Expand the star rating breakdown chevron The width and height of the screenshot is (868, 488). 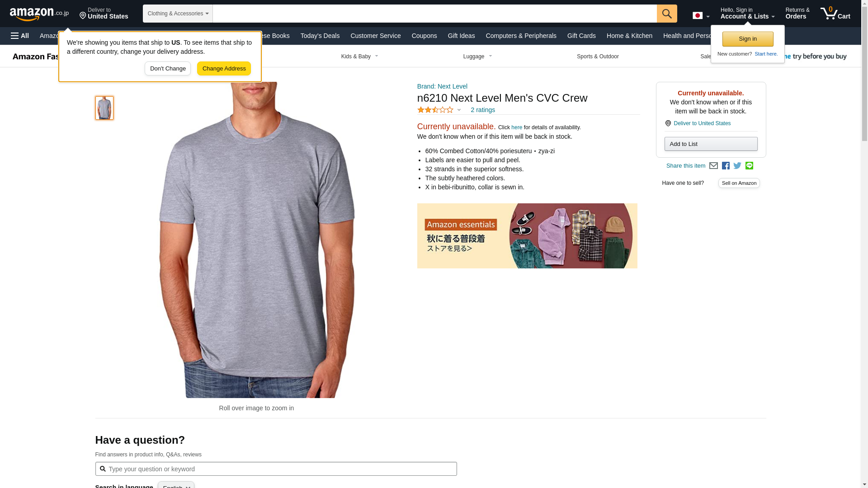pyautogui.click(x=459, y=110)
